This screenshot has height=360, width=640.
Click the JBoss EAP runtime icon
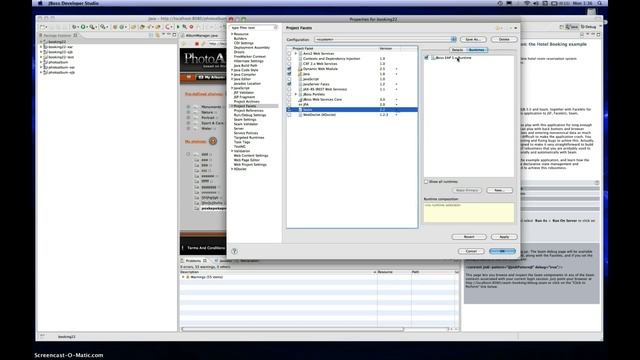(x=433, y=58)
